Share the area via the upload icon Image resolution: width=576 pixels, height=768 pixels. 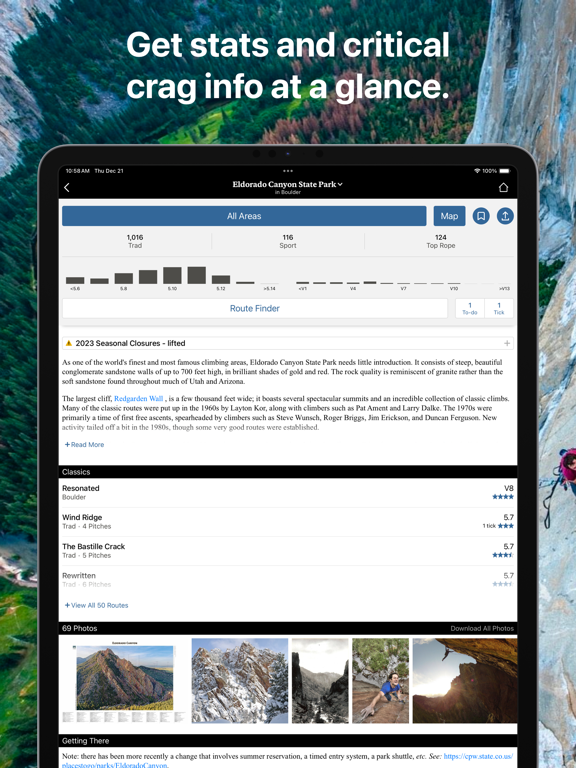coord(505,216)
